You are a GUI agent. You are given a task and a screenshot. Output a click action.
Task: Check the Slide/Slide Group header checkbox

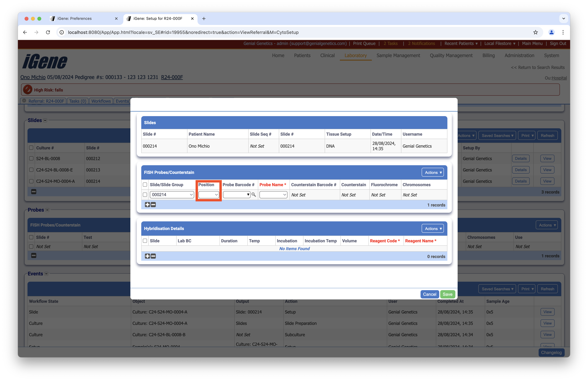(x=145, y=185)
